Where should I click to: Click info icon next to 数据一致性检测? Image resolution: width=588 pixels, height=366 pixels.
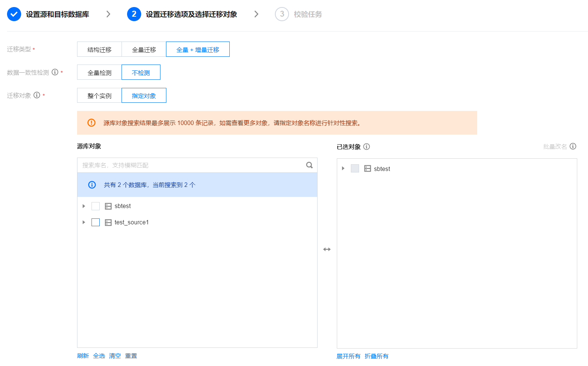tap(55, 72)
